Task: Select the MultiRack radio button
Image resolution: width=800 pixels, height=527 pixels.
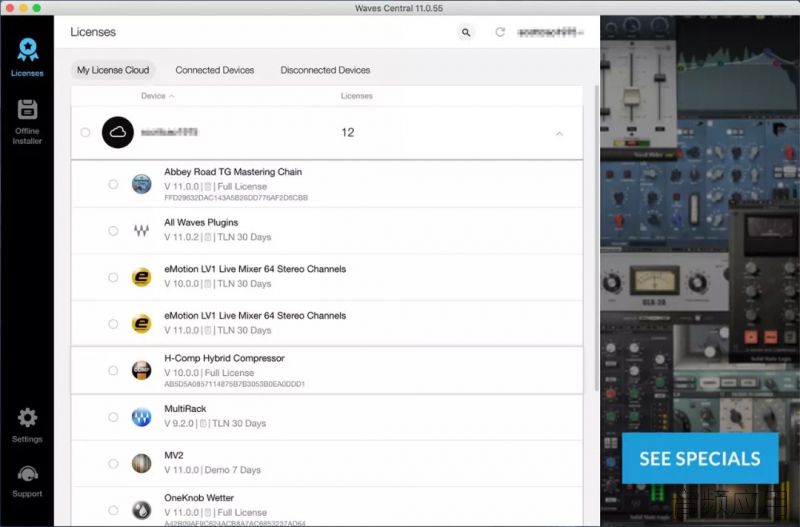Action: click(x=113, y=417)
